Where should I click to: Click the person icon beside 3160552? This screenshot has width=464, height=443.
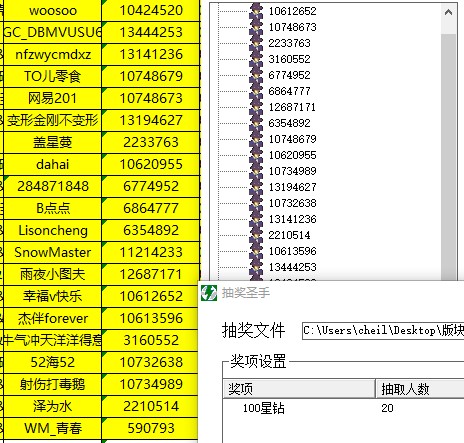tap(256, 59)
